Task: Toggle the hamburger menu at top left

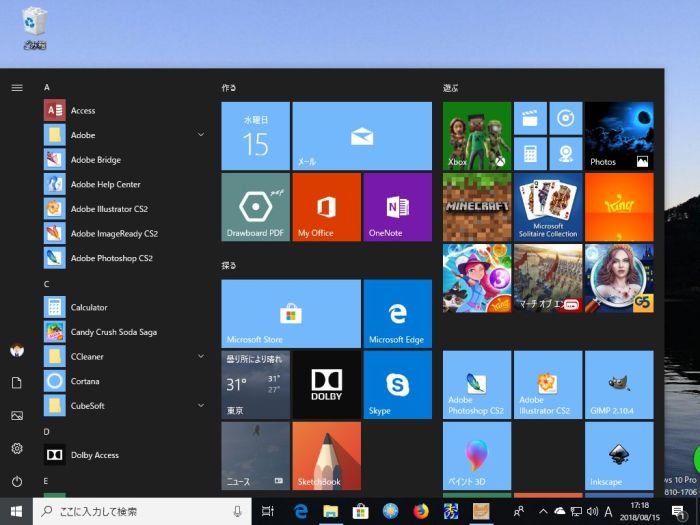Action: coord(17,88)
